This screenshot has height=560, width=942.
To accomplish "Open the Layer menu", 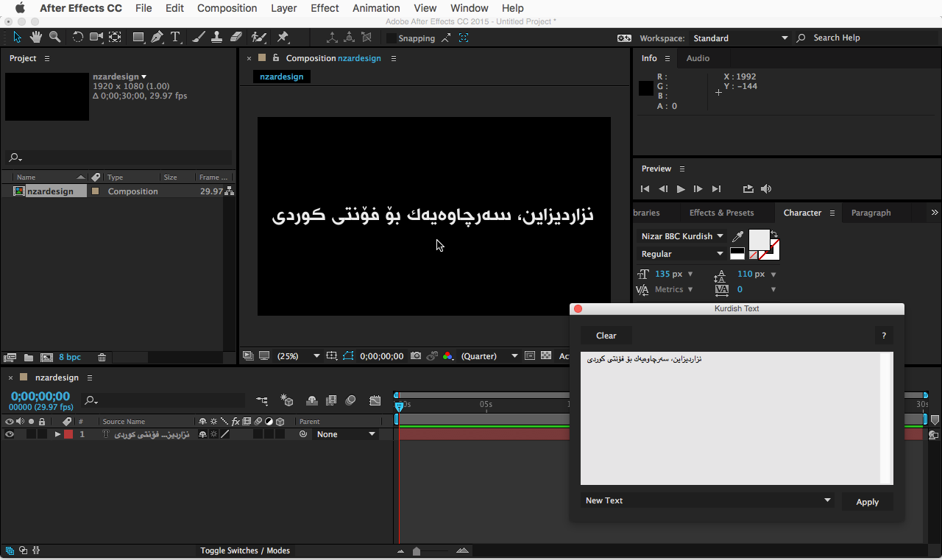I will click(283, 8).
